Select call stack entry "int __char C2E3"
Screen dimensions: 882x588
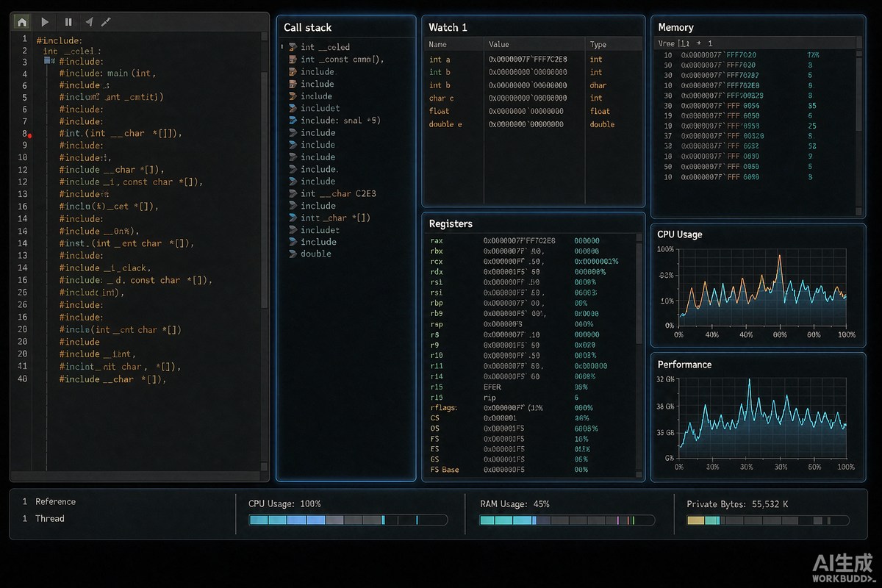click(x=338, y=193)
